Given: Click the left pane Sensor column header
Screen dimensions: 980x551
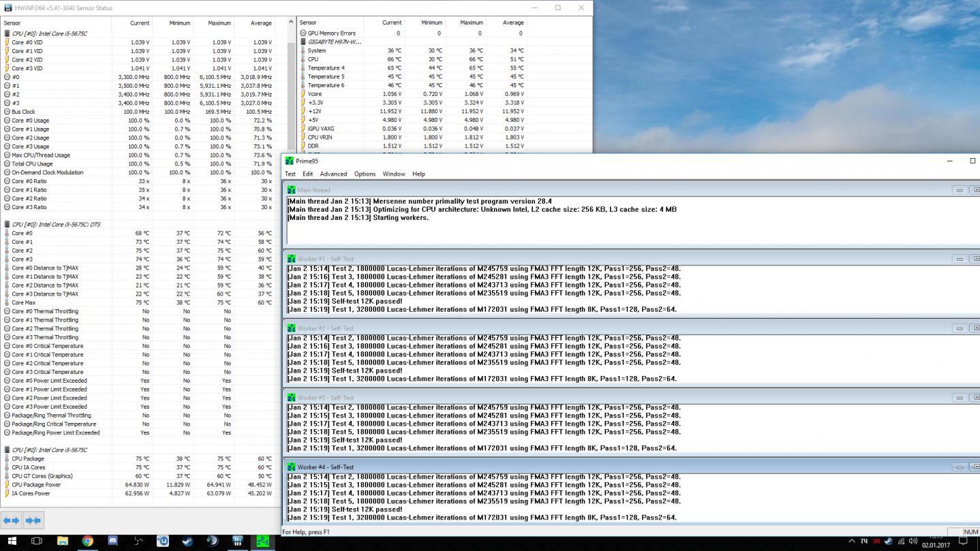Looking at the screenshot, I should point(56,23).
